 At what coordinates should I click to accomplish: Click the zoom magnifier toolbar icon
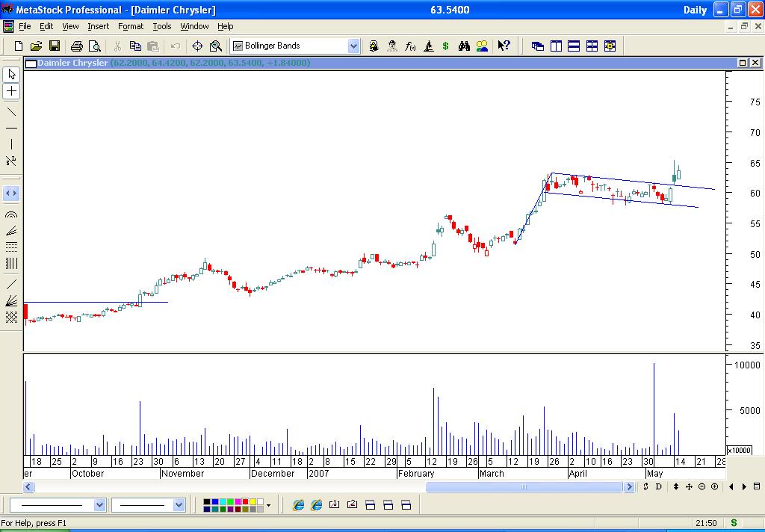tap(216, 46)
